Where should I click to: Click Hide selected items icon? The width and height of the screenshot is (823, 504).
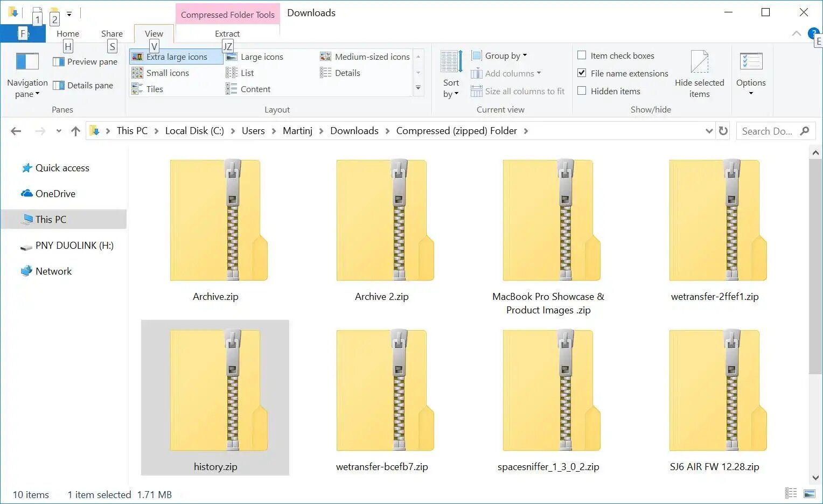pyautogui.click(x=699, y=62)
